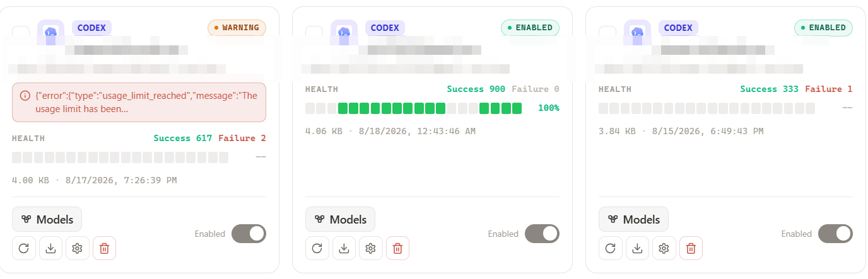Toggle Enabled switch on the WARNING card
Image resolution: width=868 pixels, height=279 pixels.
249,234
